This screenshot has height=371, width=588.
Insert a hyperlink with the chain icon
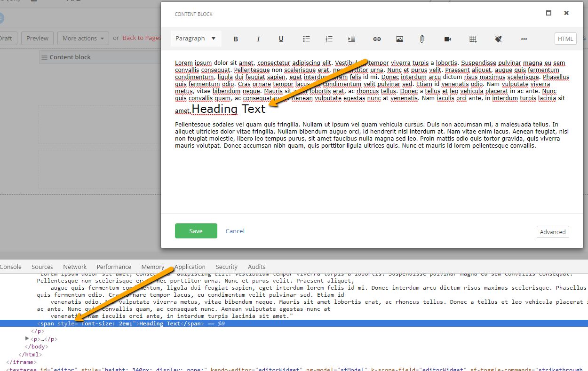point(377,39)
